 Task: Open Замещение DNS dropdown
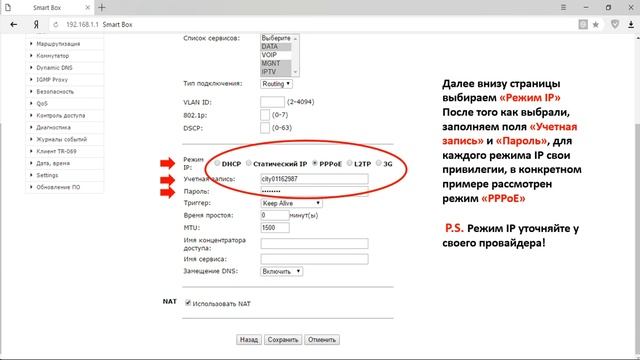(282, 271)
